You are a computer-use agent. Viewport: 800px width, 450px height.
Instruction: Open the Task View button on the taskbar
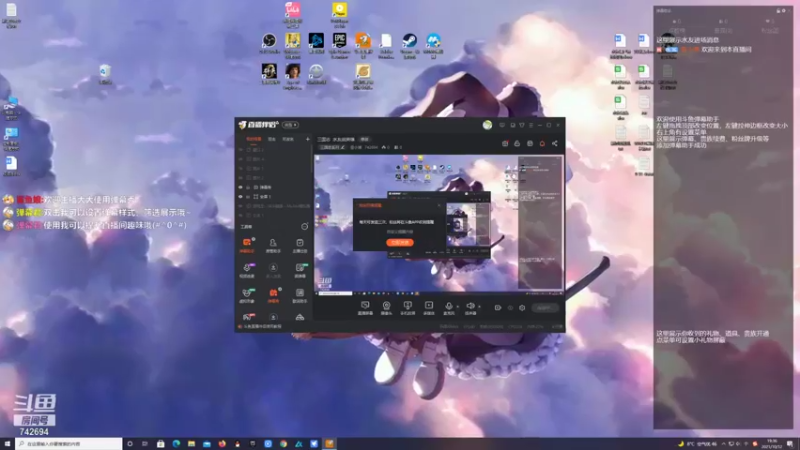145,444
